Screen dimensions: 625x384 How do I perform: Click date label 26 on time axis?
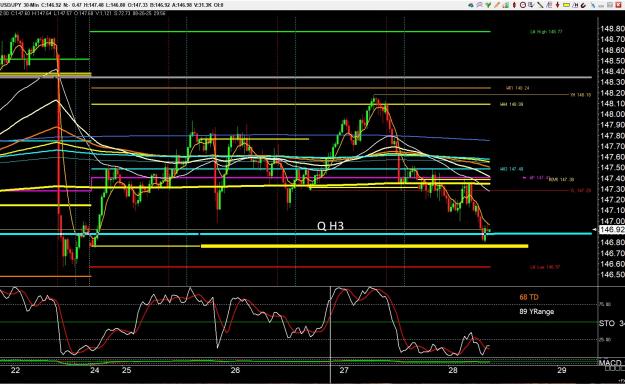point(235,370)
